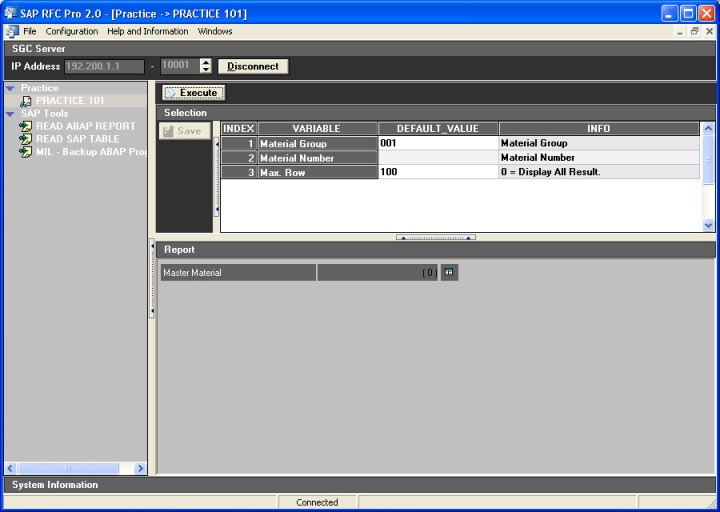Click the READ ABAP REPORT icon
Viewport: 720px width, 512px height.
(x=26, y=126)
